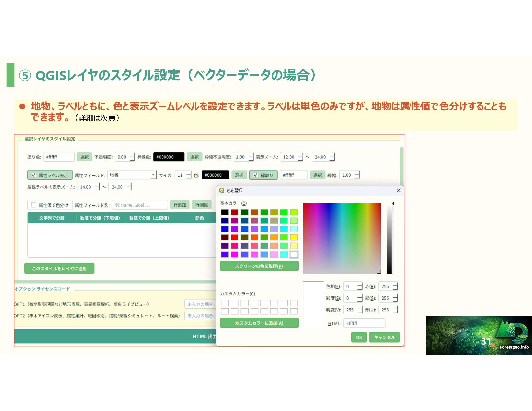Click the 属性ラベルの表示ズーム minimum stepper showing 14.00

(x=97, y=187)
